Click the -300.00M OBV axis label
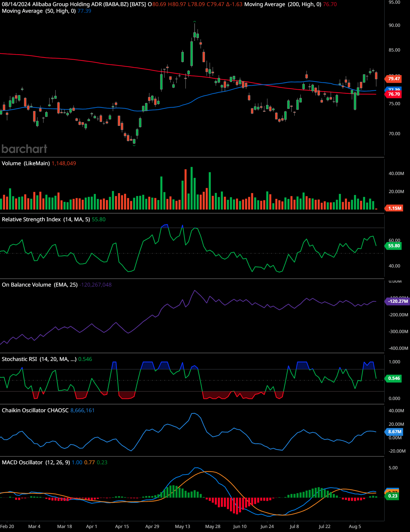This screenshot has height=532, width=410. 398,331
